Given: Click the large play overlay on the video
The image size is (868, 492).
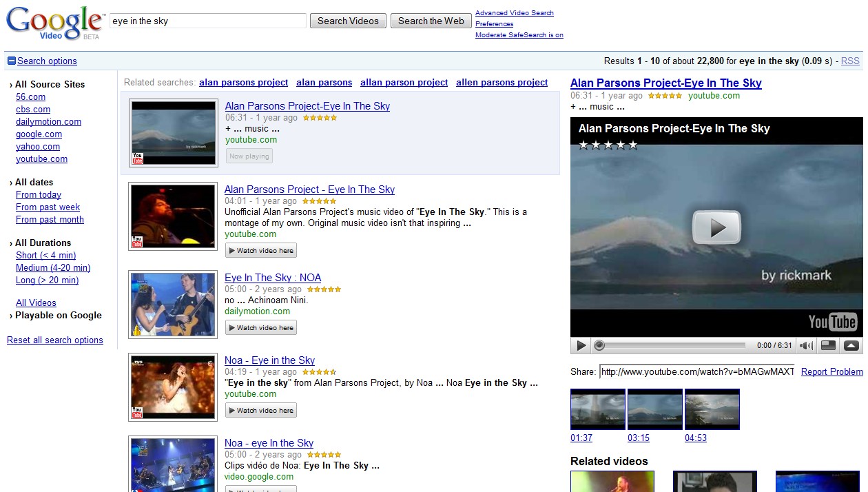Looking at the screenshot, I should click(x=716, y=227).
